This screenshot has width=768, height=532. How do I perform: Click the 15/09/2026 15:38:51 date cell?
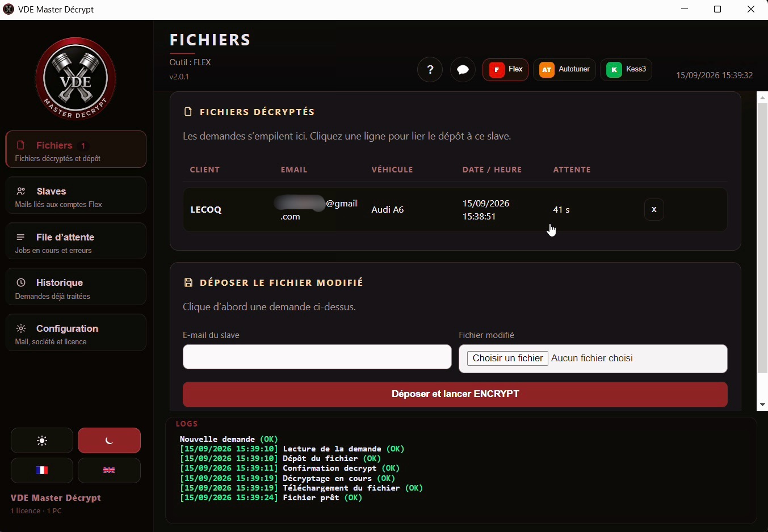pyautogui.click(x=486, y=210)
